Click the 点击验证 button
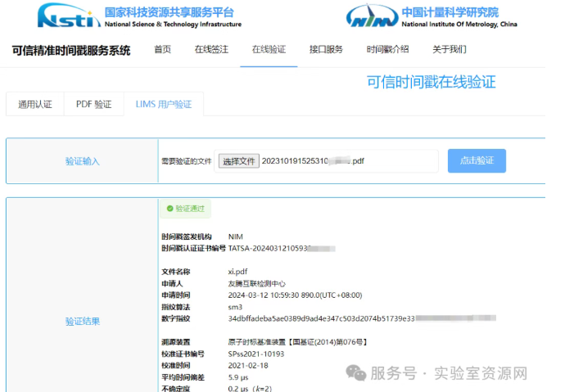 pos(477,160)
